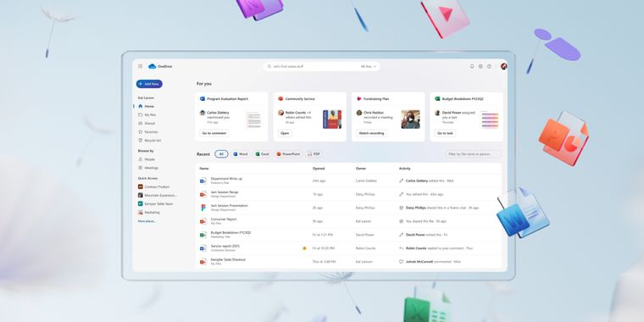Viewport: 644px width, 322px height.
Task: Open the More places link
Action: tap(147, 221)
